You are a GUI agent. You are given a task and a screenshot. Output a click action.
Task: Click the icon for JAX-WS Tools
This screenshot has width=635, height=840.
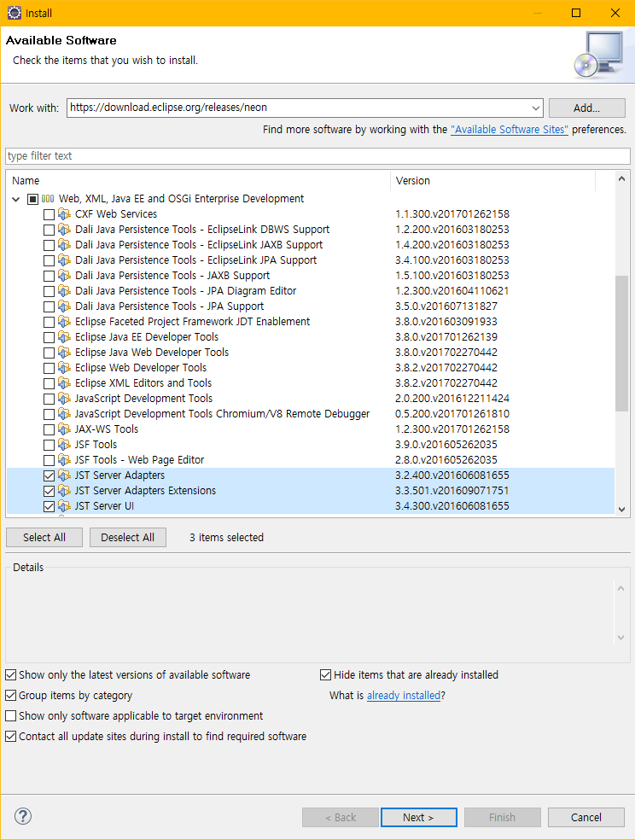tap(64, 429)
